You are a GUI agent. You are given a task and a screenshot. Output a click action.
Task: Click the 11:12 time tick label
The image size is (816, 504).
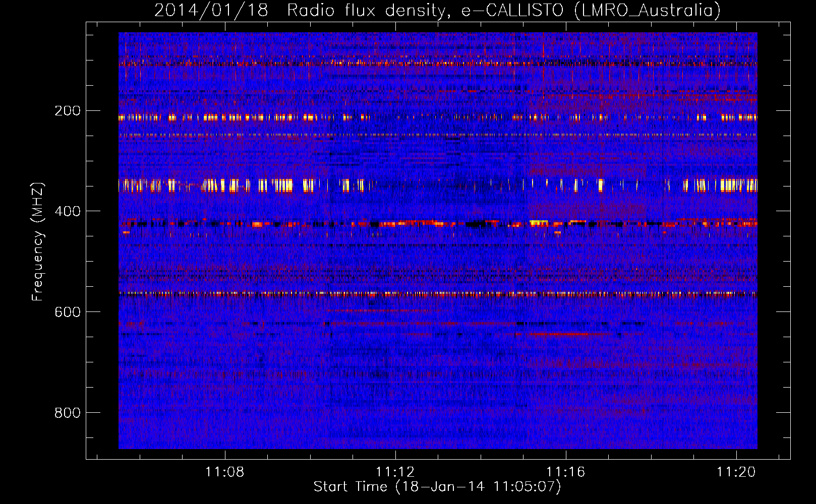coord(395,472)
